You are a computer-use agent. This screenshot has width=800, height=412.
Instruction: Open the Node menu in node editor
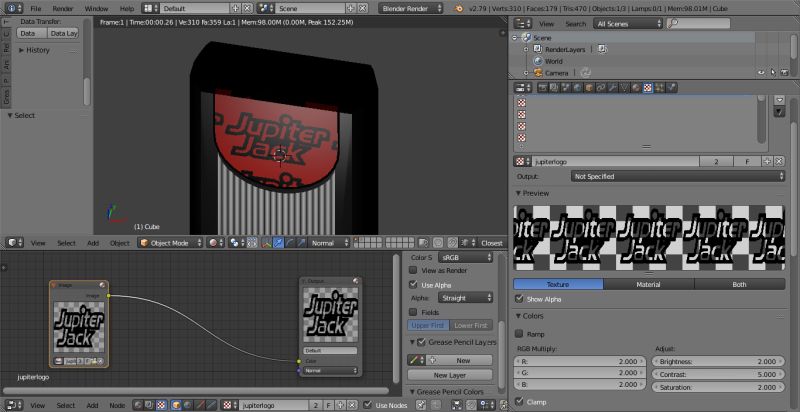[x=117, y=405]
